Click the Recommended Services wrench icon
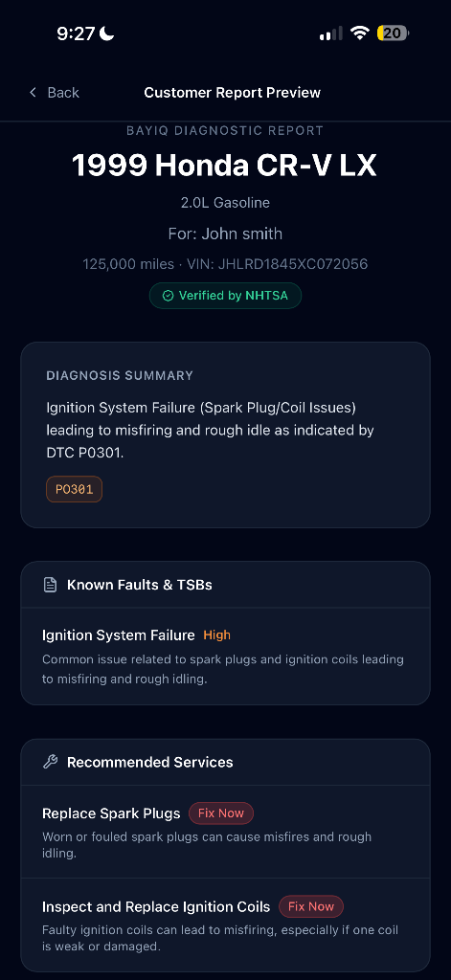 coord(50,762)
